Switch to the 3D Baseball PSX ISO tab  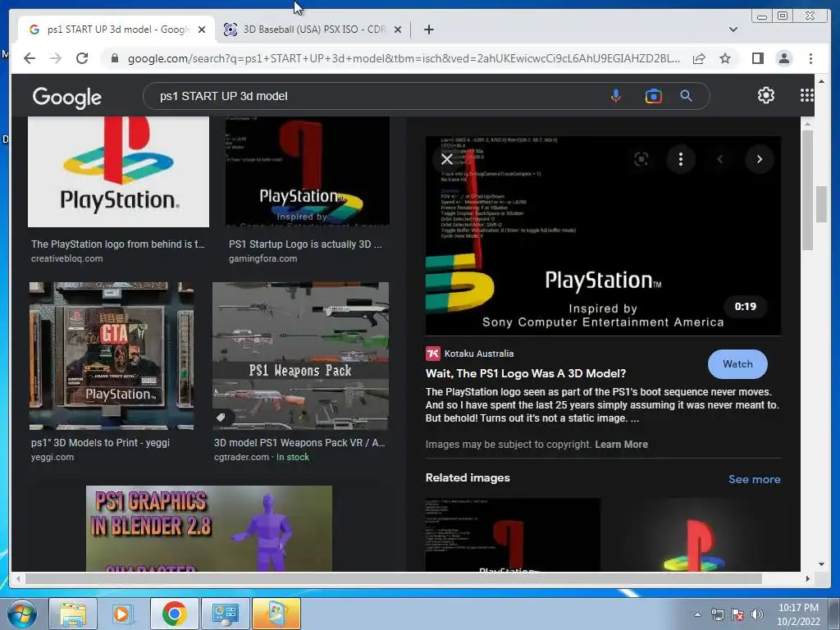coord(313,30)
